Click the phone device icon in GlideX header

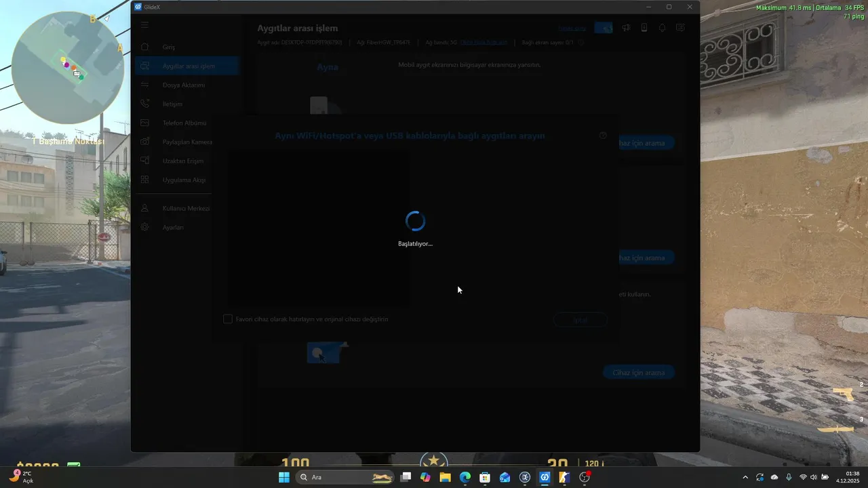coord(644,28)
